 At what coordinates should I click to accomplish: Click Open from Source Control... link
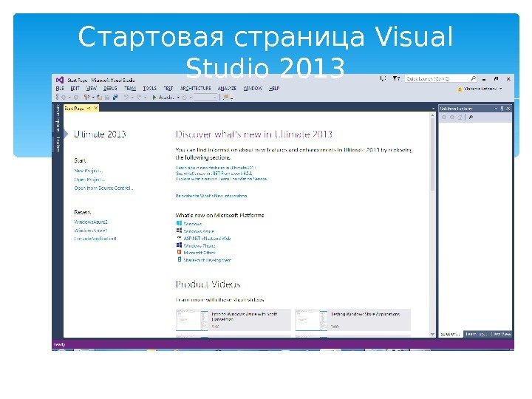click(x=103, y=188)
